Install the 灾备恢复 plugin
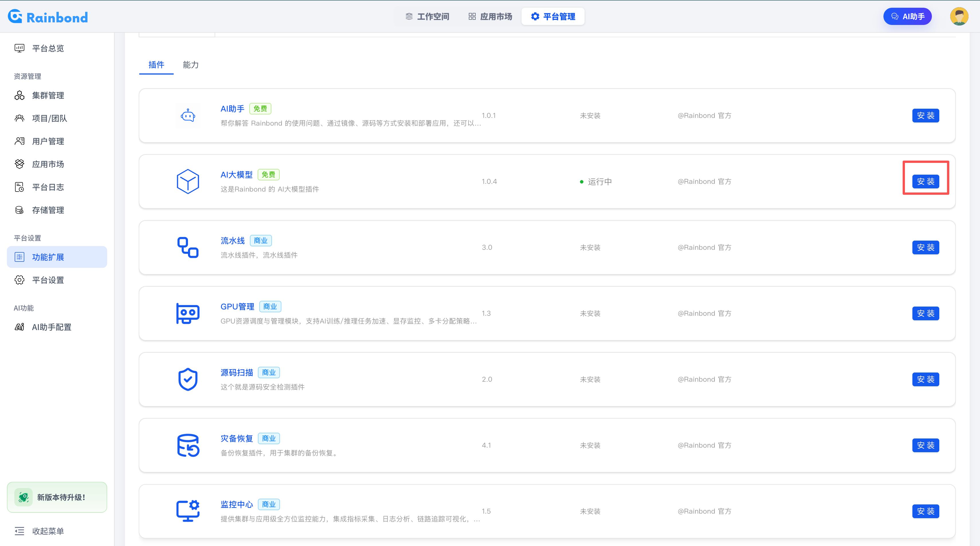The height and width of the screenshot is (546, 980). click(926, 445)
